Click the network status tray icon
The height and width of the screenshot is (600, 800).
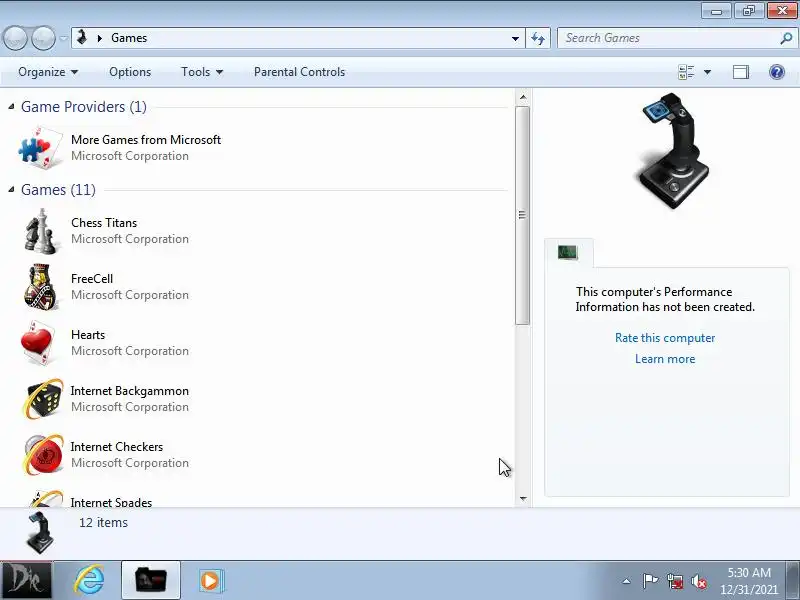(674, 581)
